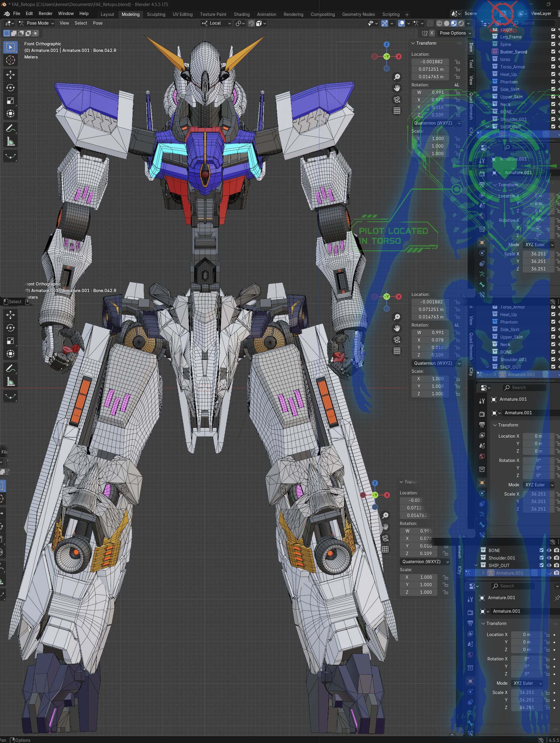Open the Pose Mode dropdown
Screen dimensions: 560x743
tap(36, 23)
